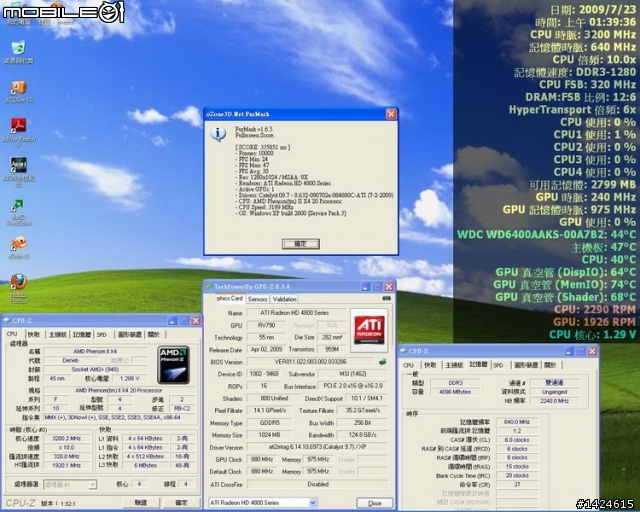
Task: Click the '2240.0 MHz' NB frequency value
Action: click(554, 401)
